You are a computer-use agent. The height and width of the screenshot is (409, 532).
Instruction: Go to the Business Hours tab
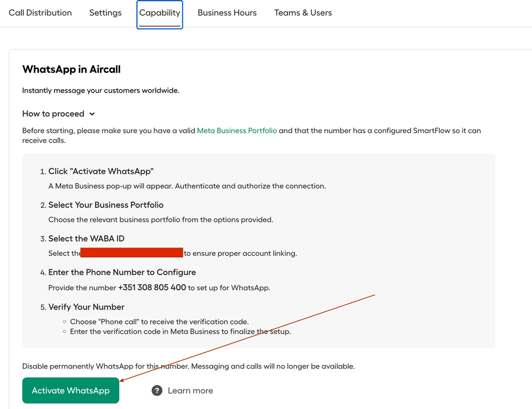point(227,13)
